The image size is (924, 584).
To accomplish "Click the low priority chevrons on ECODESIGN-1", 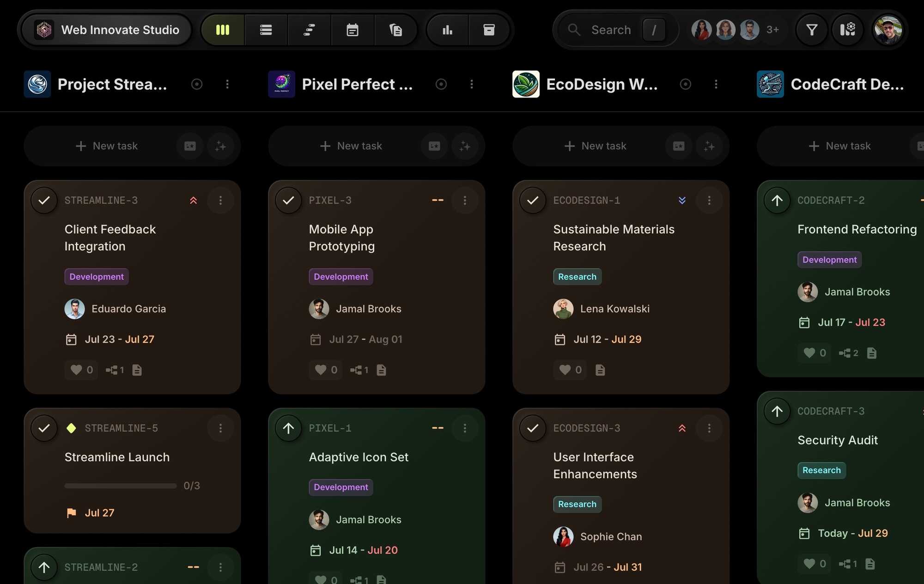I will click(x=682, y=200).
